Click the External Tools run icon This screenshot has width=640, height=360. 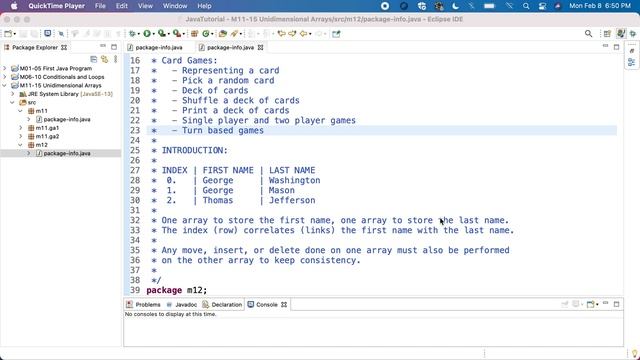coord(176,34)
